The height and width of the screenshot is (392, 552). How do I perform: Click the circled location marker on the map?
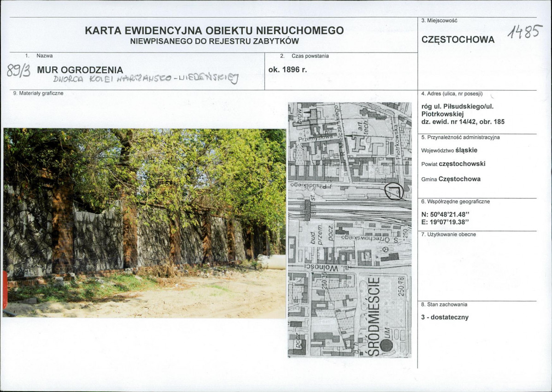tap(394, 192)
